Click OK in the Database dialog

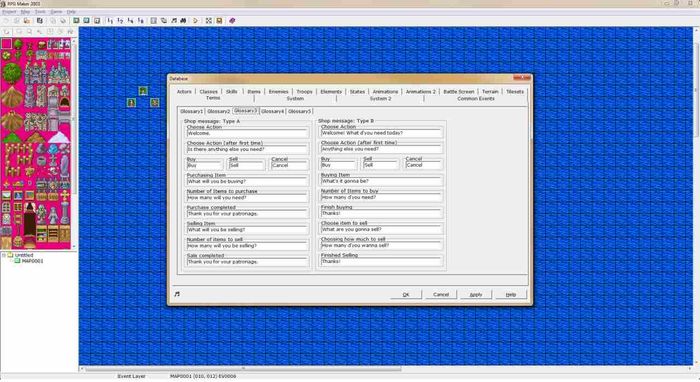point(405,295)
